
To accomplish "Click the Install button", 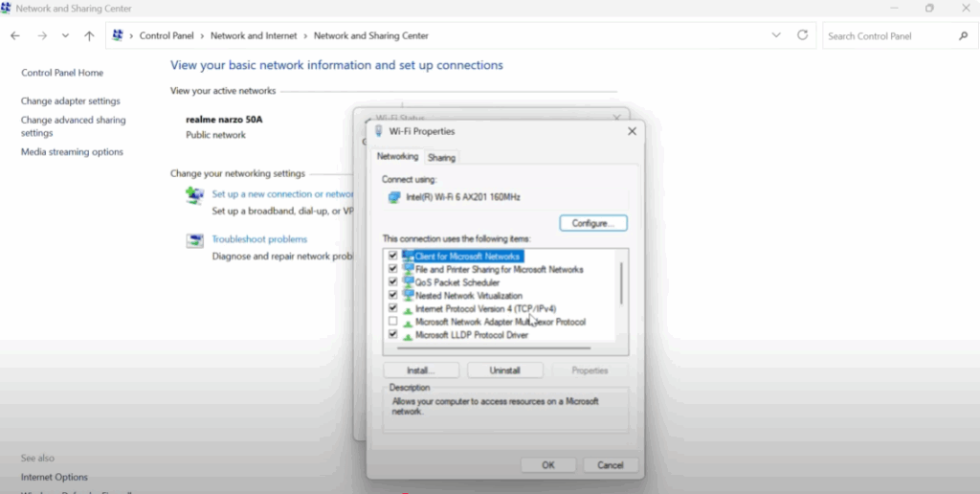I will click(421, 370).
